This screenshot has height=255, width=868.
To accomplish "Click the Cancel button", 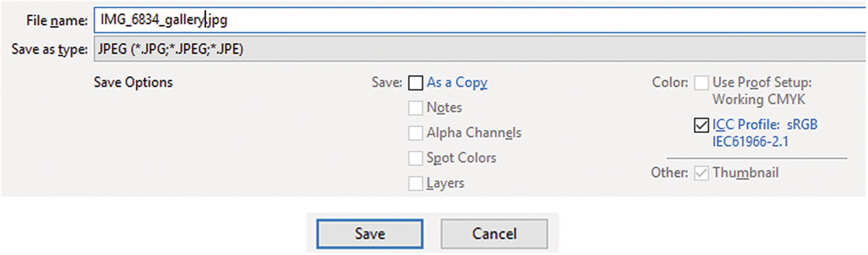I will pyautogui.click(x=494, y=234).
